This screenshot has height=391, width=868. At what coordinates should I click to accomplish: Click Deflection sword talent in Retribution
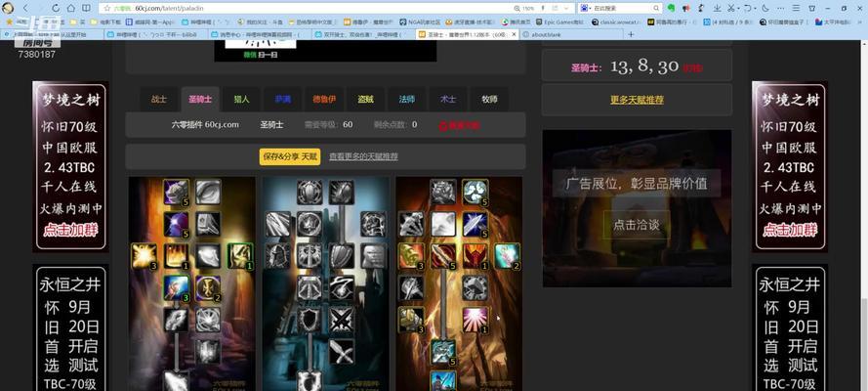[475, 224]
